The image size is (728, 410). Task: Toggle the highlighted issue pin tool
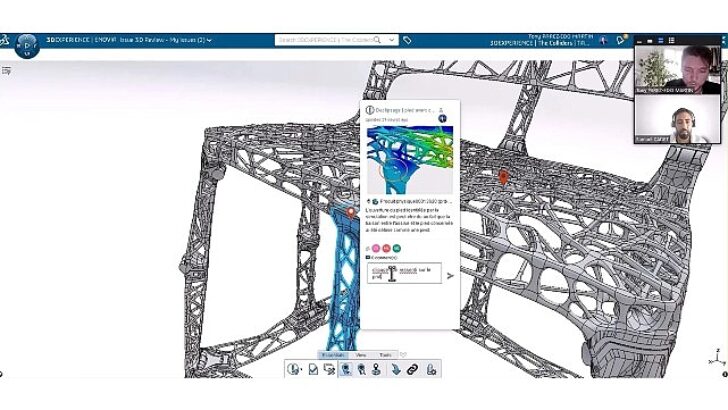[x=346, y=369]
